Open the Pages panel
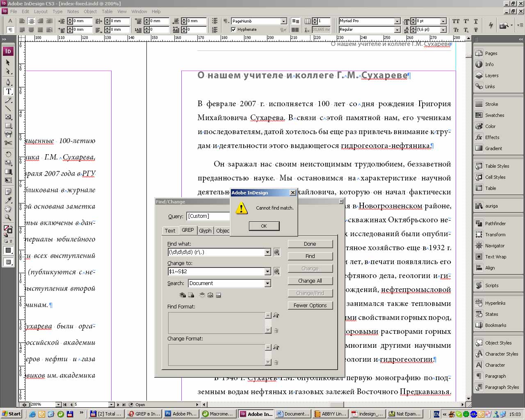This screenshot has width=525, height=420. point(491,53)
